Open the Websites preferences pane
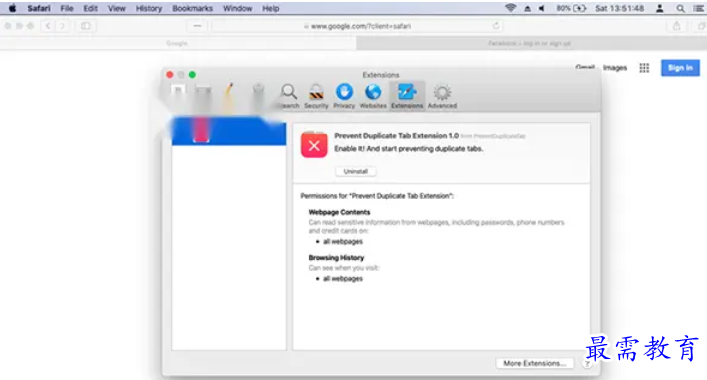The height and width of the screenshot is (380, 707). pos(373,96)
